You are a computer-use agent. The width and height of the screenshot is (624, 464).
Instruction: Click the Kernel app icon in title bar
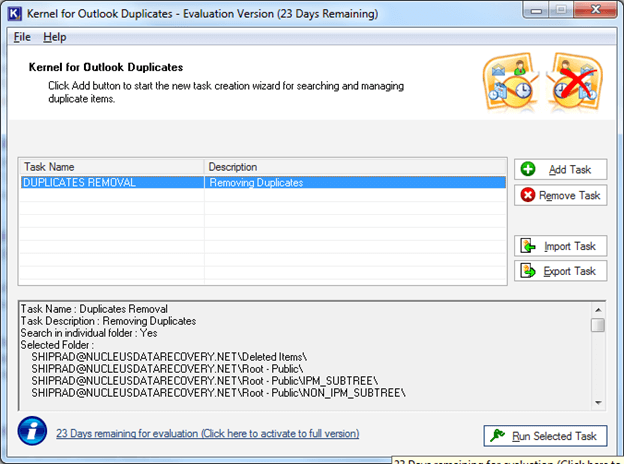click(x=14, y=14)
